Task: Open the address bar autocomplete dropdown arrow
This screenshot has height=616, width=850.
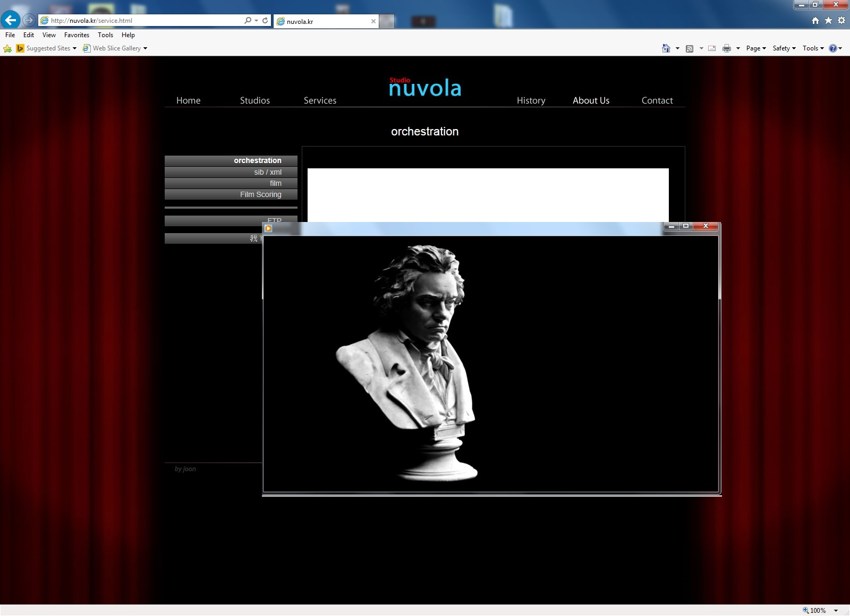Action: coord(257,20)
